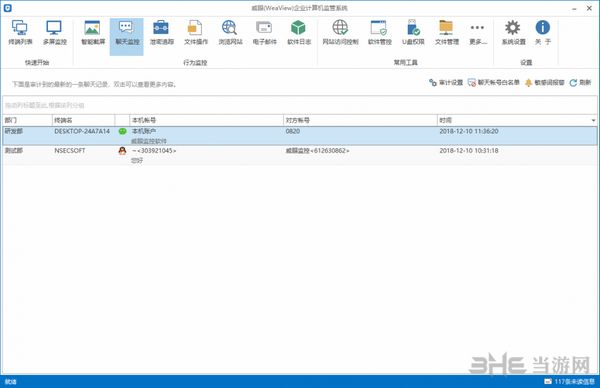The width and height of the screenshot is (600, 388).
Task: Click QQ penguin icon in NSECSOFT row
Action: coord(122,151)
